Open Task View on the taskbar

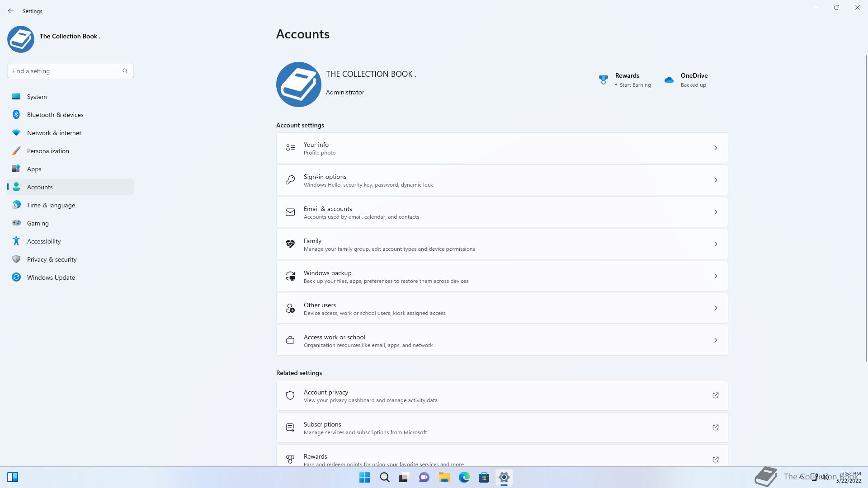coord(404,477)
